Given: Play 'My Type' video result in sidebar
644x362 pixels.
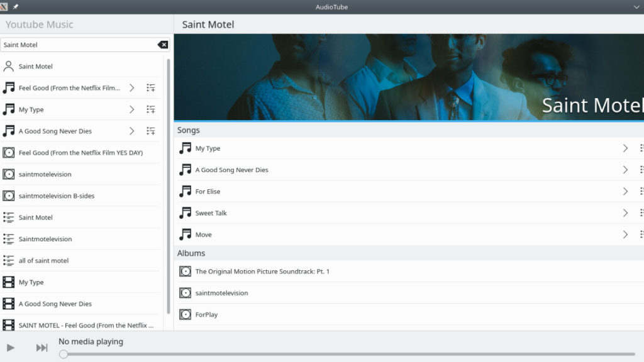Looking at the screenshot, I should click(x=31, y=282).
